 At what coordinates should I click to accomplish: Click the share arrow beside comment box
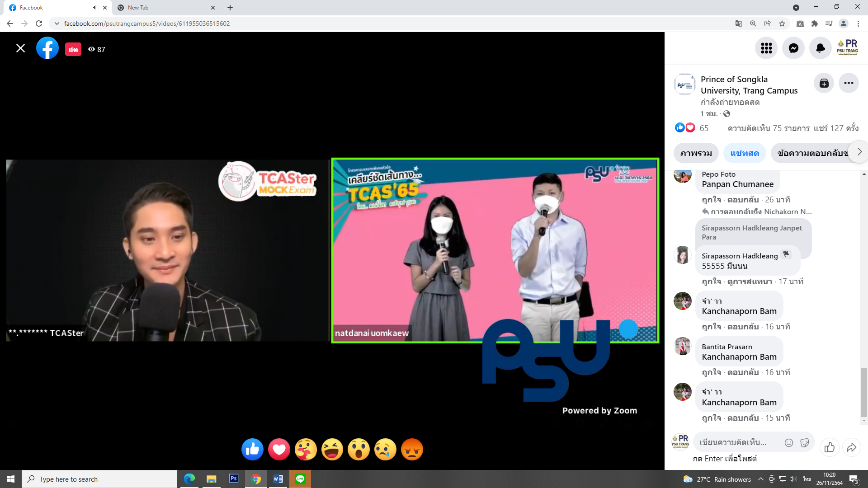(x=851, y=447)
